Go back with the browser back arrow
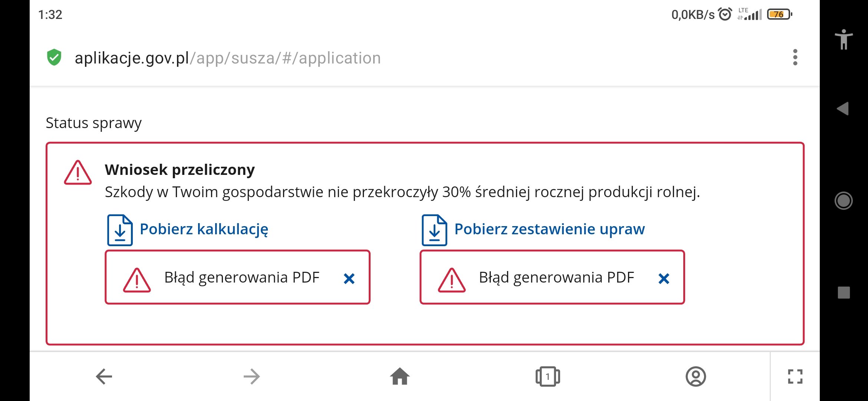 (x=104, y=376)
